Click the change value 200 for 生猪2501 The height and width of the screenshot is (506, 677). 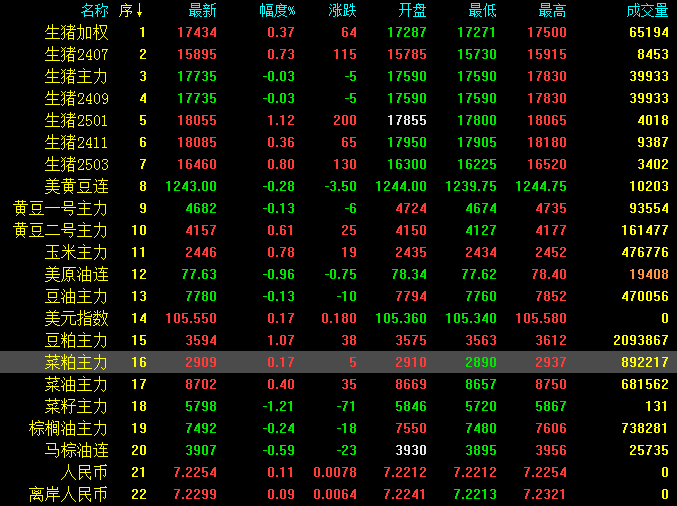[x=345, y=120]
